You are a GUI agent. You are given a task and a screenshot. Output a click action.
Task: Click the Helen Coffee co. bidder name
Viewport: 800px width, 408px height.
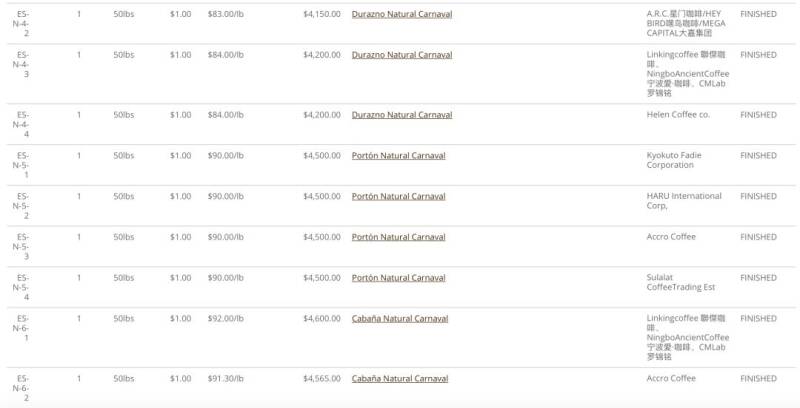click(x=678, y=115)
